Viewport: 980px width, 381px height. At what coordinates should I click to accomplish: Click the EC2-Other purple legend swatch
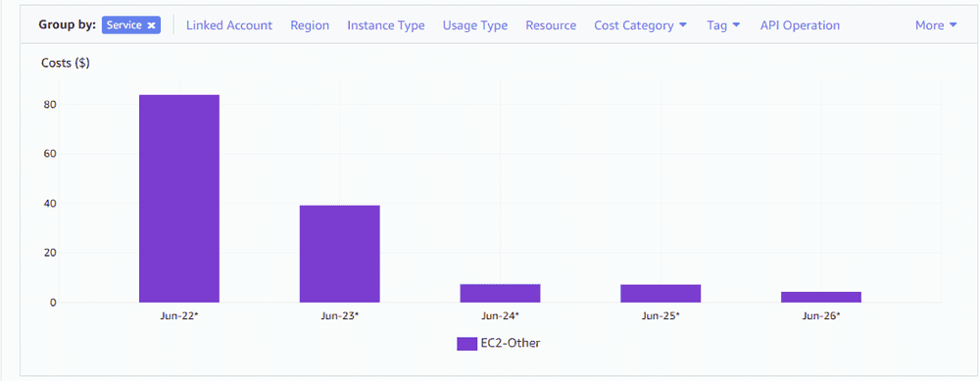click(x=466, y=344)
